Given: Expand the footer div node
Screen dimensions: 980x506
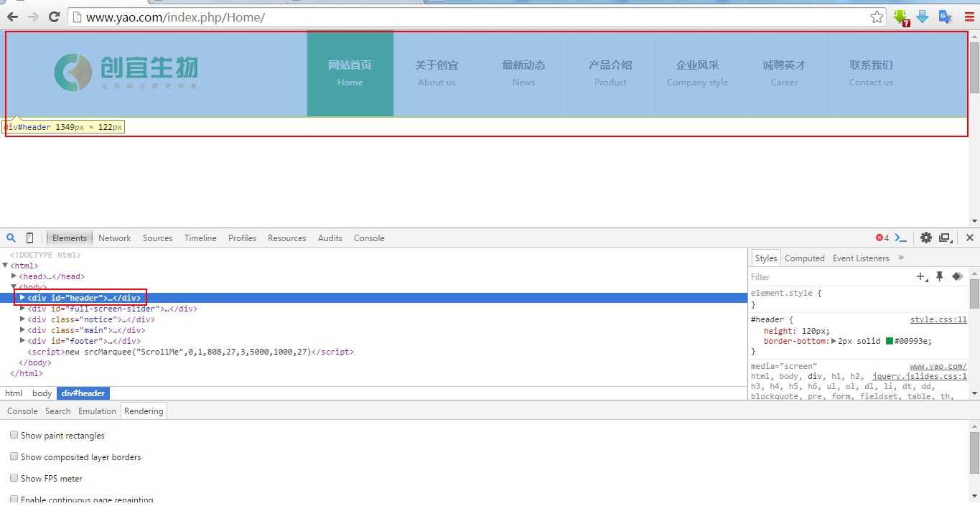Looking at the screenshot, I should pyautogui.click(x=22, y=341).
